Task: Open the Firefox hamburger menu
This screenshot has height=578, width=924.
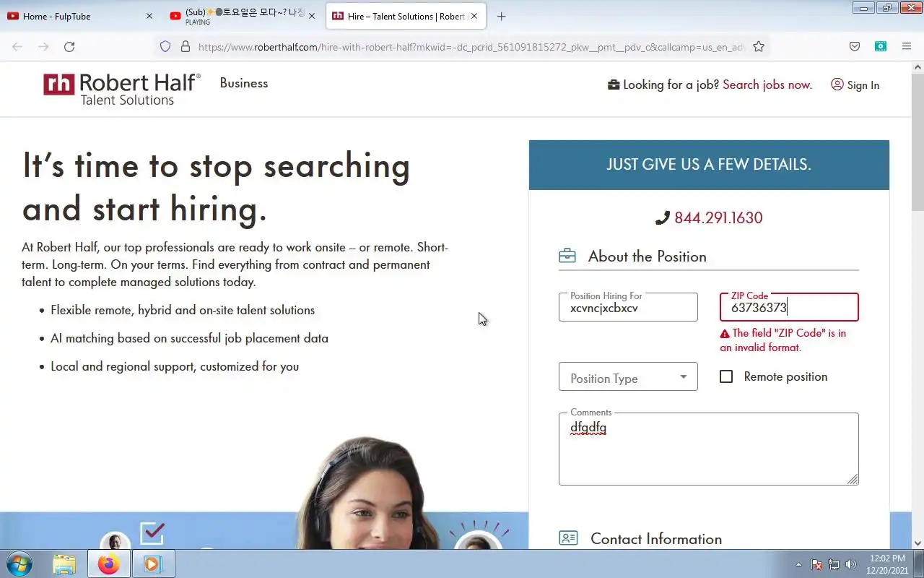Action: [x=907, y=46]
